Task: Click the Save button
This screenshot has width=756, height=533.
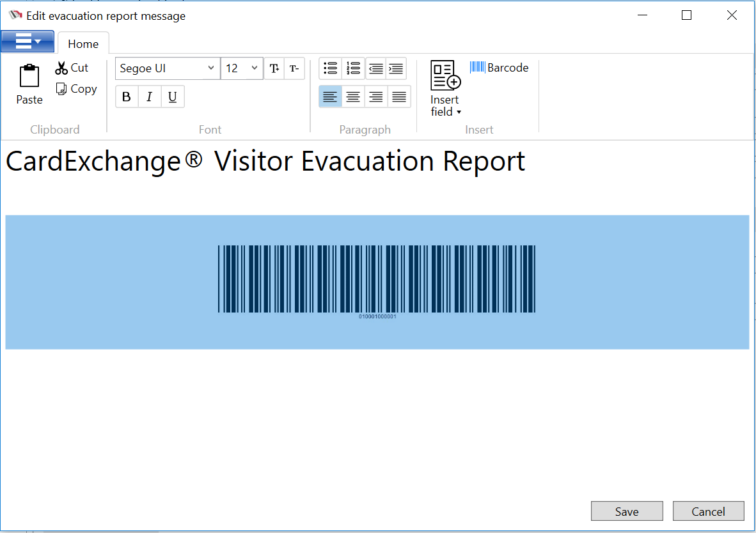Action: coord(627,511)
